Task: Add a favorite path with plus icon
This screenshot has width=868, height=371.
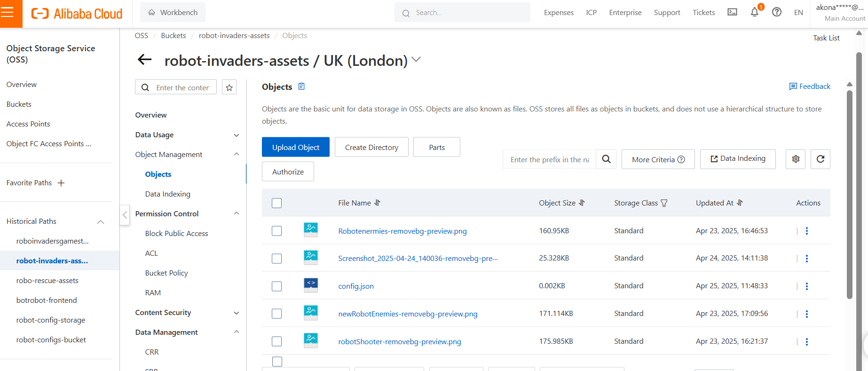Action: 61,183
